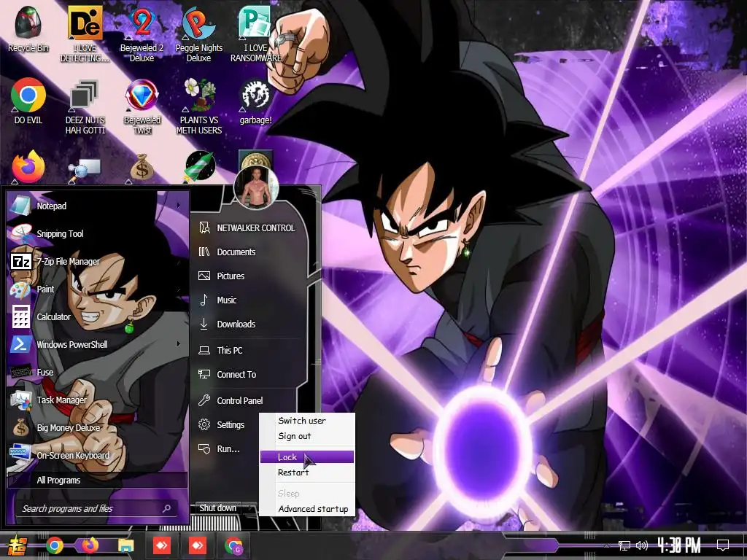Open This PC from Start menu
The image size is (747, 560).
[249, 351]
